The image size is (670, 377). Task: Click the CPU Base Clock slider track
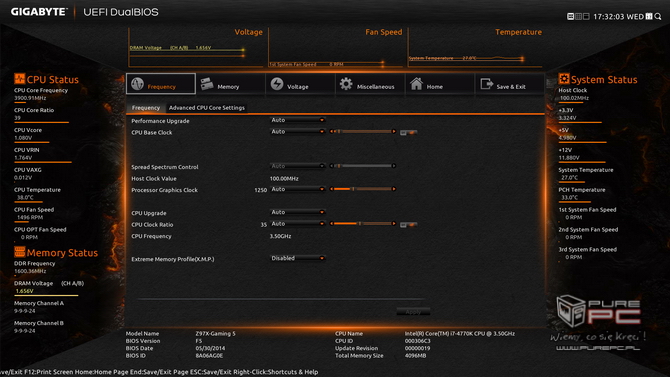point(362,132)
